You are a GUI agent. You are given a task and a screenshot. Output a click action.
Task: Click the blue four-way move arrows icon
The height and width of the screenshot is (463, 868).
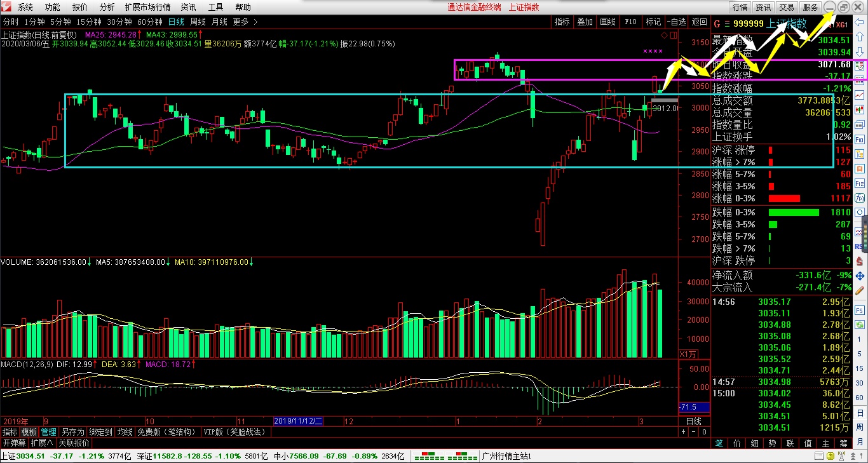point(860,276)
